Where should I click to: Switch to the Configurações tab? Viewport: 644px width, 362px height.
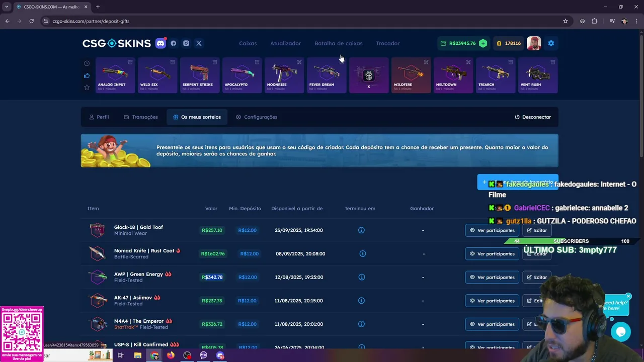point(257,117)
